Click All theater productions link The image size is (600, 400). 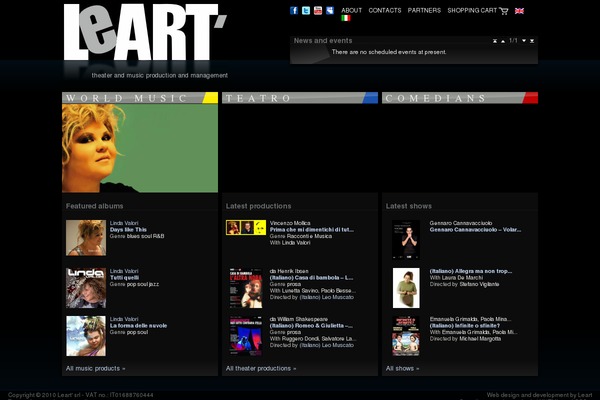(x=261, y=368)
